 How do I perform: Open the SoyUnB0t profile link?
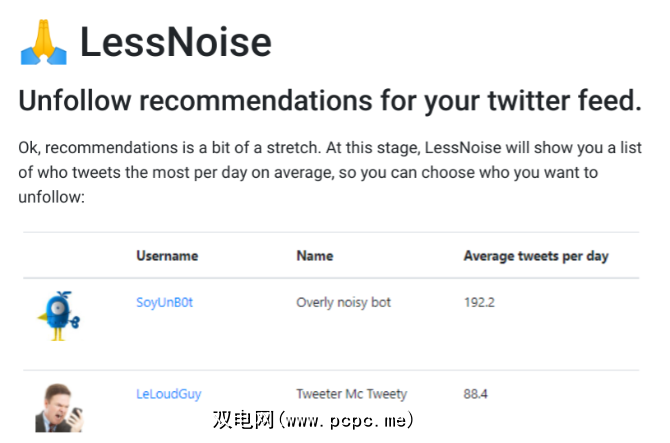(164, 302)
